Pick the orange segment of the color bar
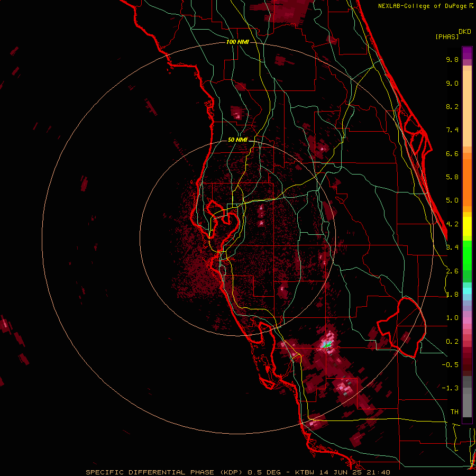This screenshot has width=476, height=476. click(x=467, y=182)
